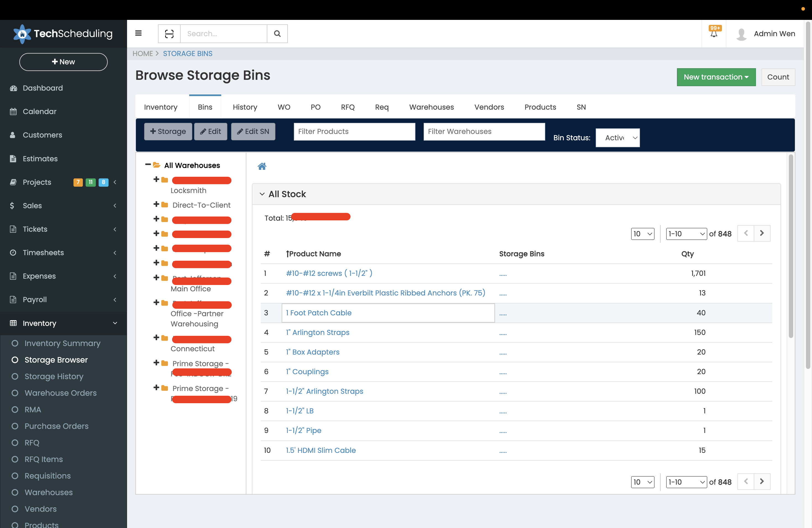Click the Edit SN button
Viewport: 812px width, 528px height.
(x=253, y=131)
